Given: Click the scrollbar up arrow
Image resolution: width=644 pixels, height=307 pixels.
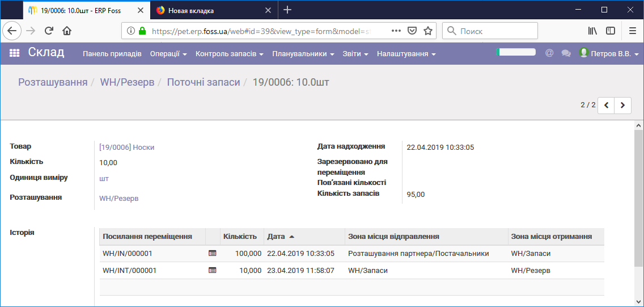Looking at the screenshot, I should (x=639, y=125).
